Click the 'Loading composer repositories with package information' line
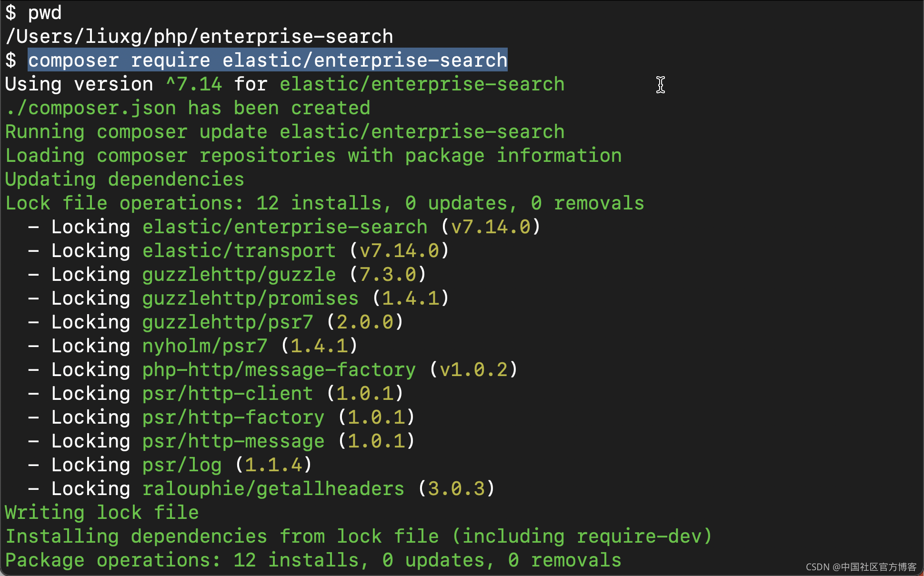 (x=313, y=156)
